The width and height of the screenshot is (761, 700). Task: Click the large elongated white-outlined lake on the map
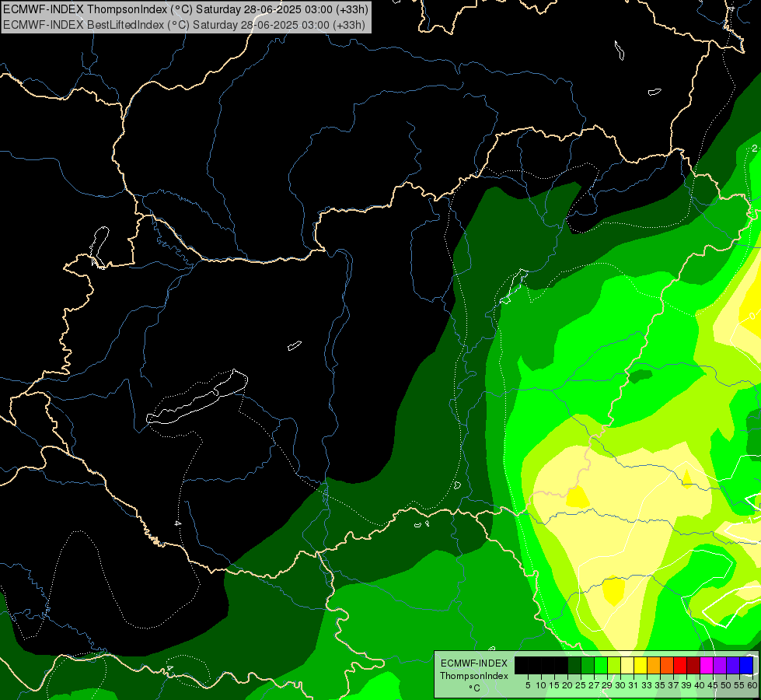tap(197, 398)
